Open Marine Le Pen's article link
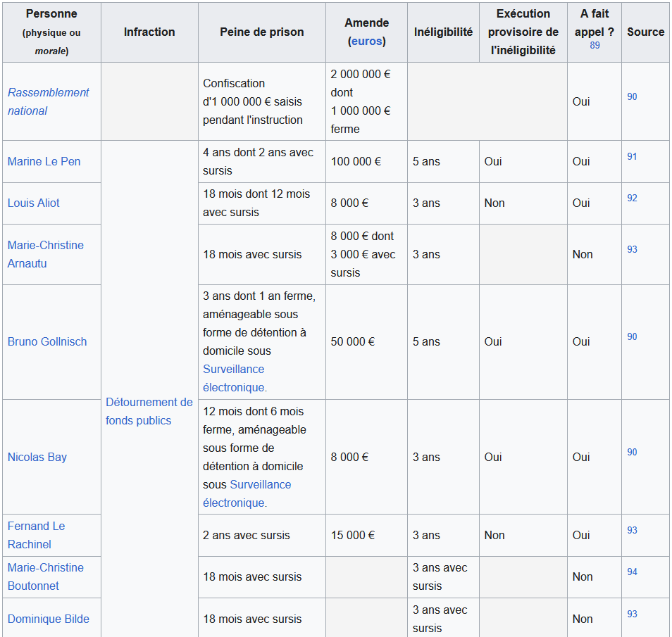The height and width of the screenshot is (637, 672). coord(44,161)
